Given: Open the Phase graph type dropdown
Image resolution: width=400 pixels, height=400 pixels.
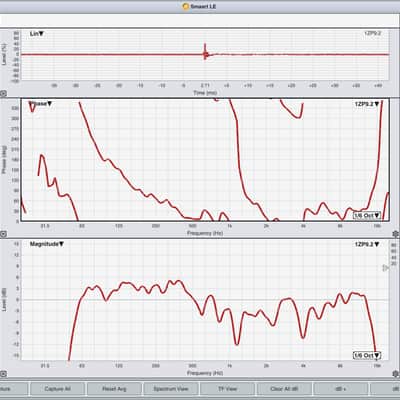Looking at the screenshot, I should (x=41, y=104).
